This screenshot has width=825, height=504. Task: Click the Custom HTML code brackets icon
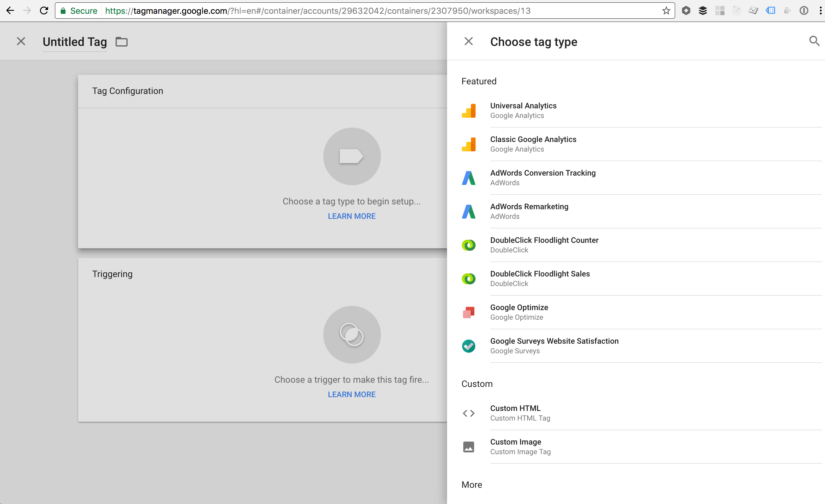[x=468, y=413]
